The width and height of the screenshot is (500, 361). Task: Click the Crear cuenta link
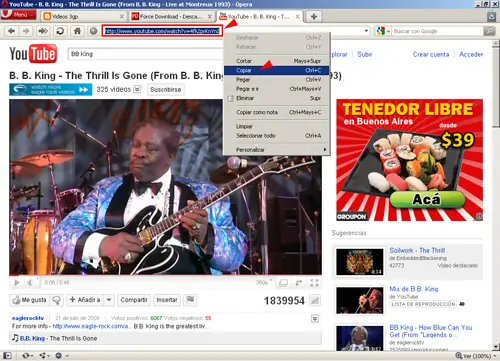(x=431, y=54)
